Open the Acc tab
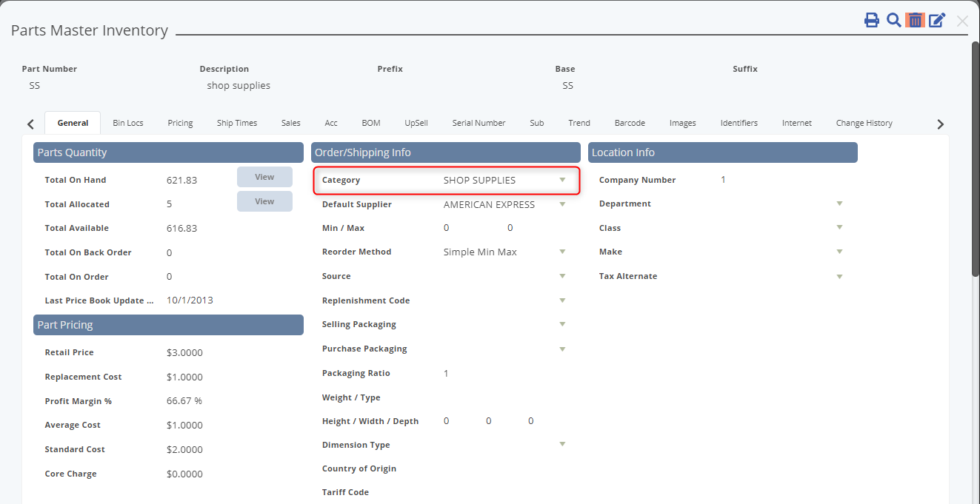980x504 pixels. tap(331, 123)
